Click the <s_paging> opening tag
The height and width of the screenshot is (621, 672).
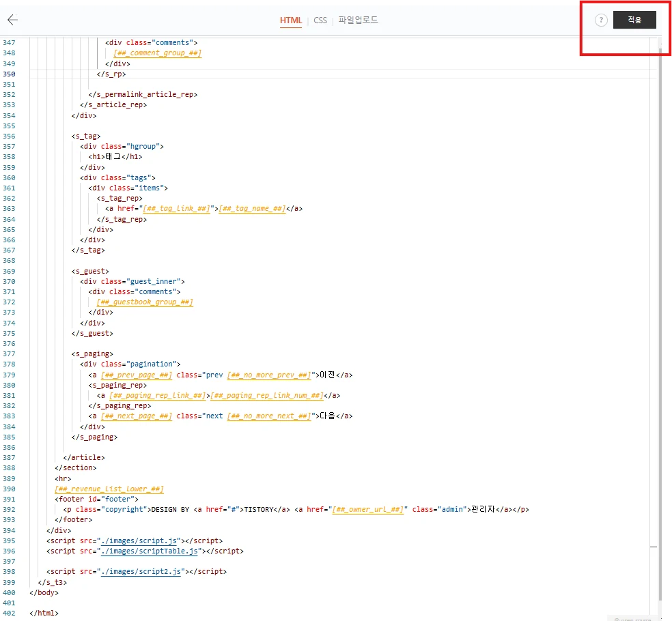click(93, 353)
